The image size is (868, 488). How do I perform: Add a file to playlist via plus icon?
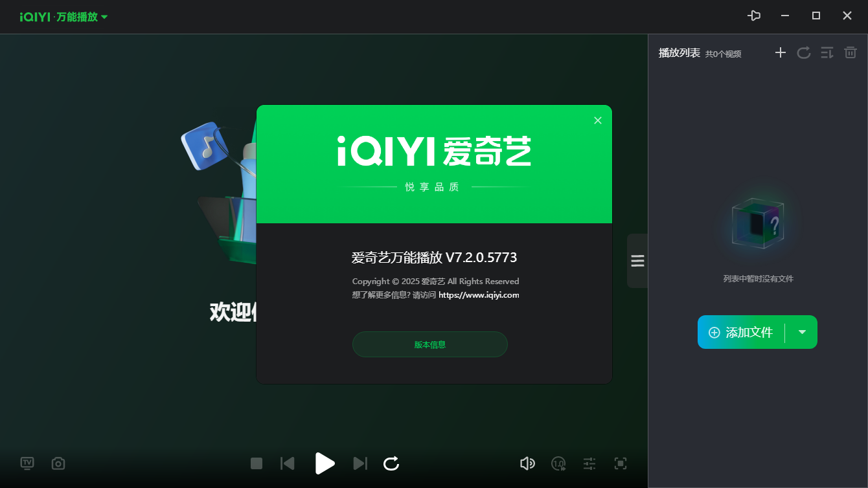coord(781,52)
